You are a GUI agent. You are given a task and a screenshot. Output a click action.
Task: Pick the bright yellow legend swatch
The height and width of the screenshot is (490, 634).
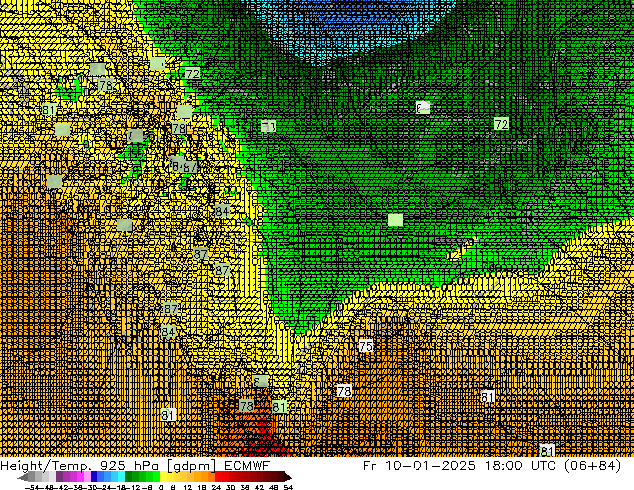[163, 477]
